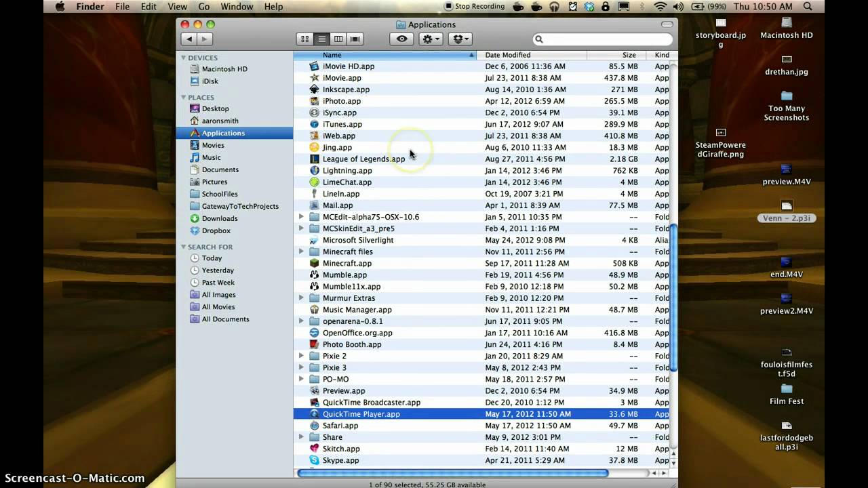Go forward with the right arrow
This screenshot has width=868, height=488.
pos(204,39)
